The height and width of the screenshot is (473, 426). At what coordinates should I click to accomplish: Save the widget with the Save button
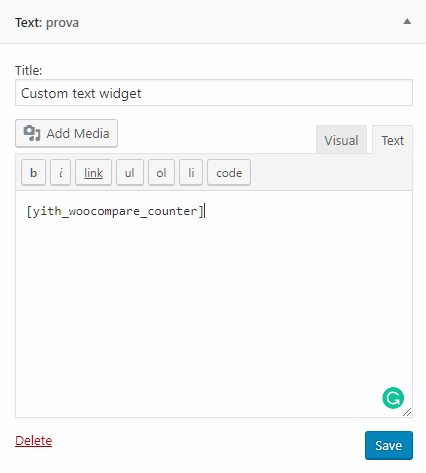coord(389,445)
